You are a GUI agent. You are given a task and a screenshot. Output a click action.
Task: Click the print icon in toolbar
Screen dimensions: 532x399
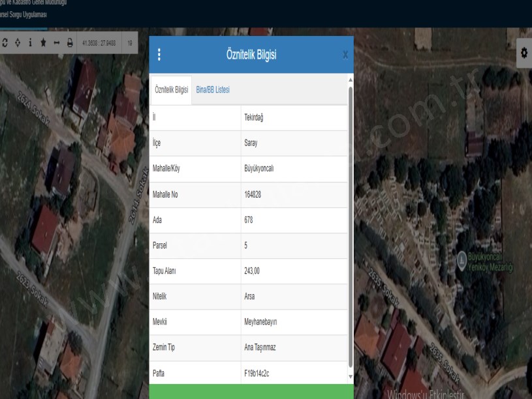[69, 43]
